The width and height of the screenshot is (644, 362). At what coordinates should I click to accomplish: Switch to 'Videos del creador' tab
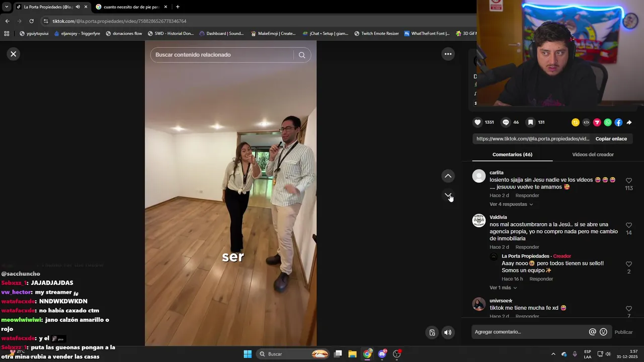click(593, 154)
